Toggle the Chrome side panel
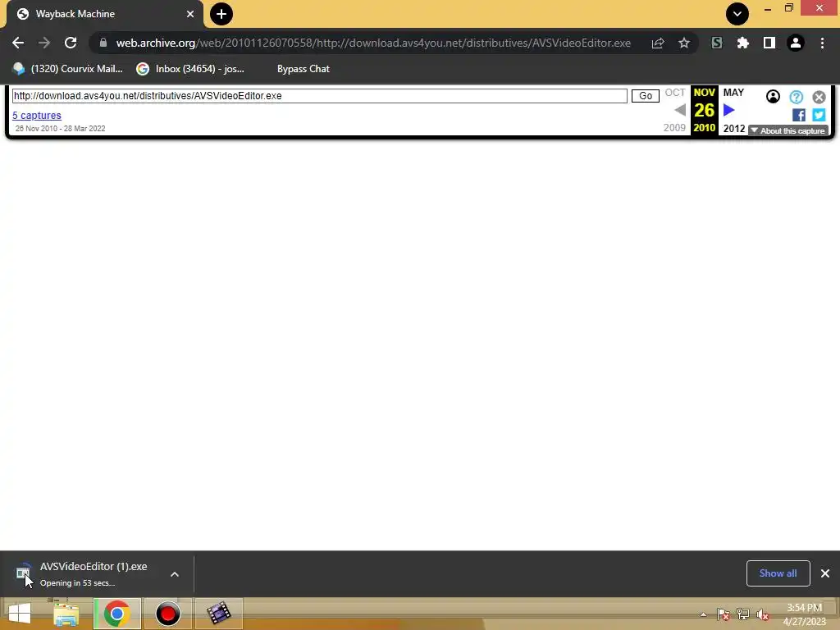840x630 pixels. [x=769, y=43]
